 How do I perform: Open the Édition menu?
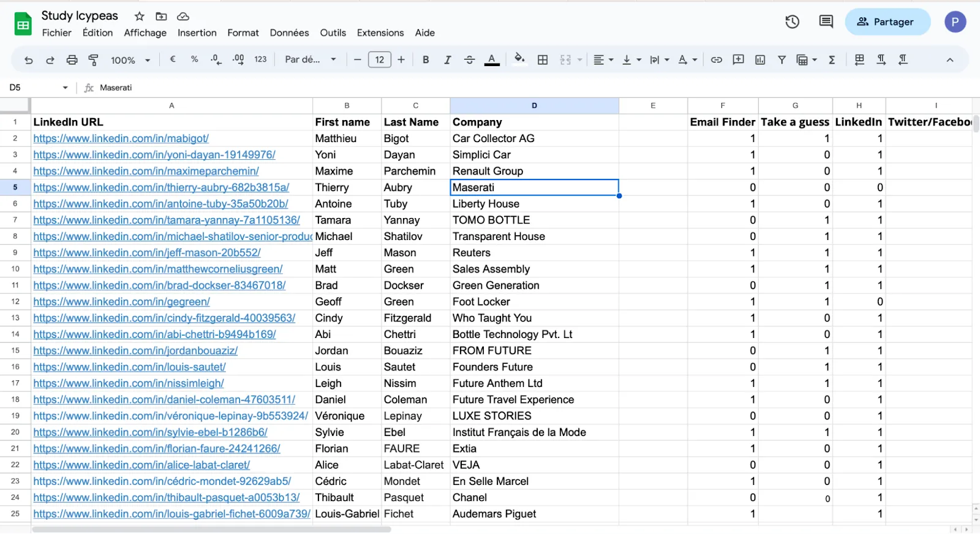point(98,33)
